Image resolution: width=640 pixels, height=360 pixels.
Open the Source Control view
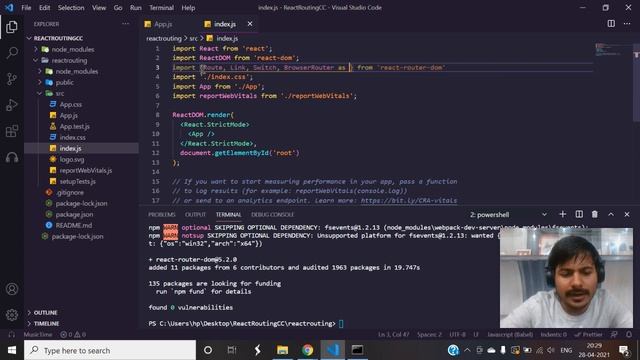click(12, 79)
